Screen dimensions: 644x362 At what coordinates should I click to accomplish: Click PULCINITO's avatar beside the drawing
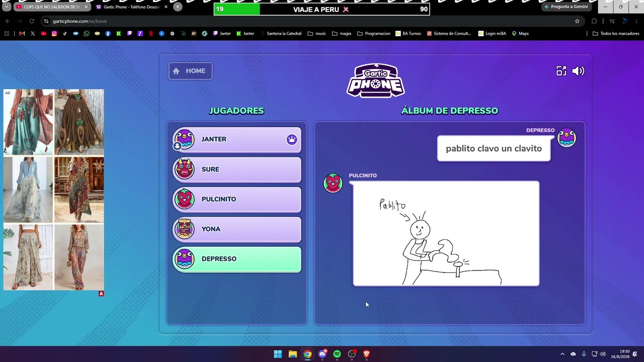click(333, 183)
